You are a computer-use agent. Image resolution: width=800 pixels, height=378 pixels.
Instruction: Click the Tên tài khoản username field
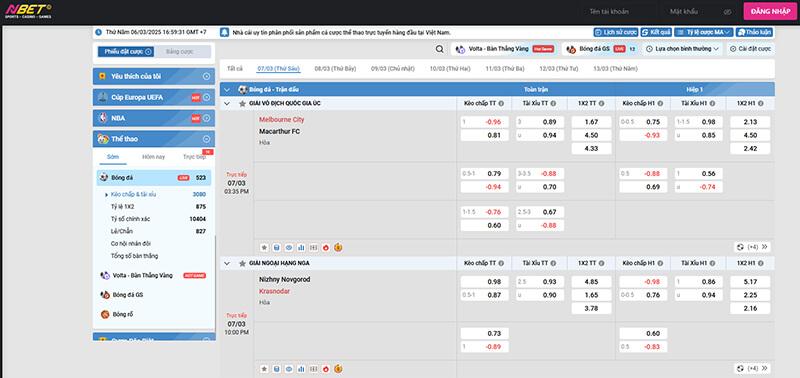pos(617,11)
